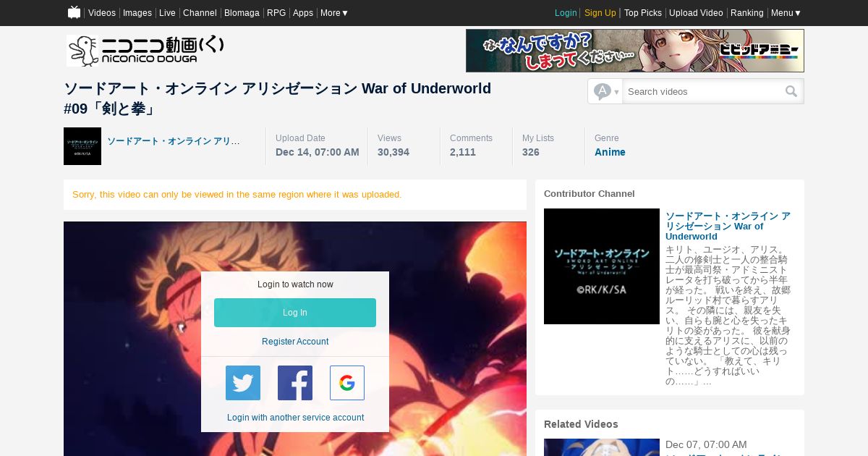Open the search type selector with A icon
Image resolution: width=868 pixels, height=456 pixels.
click(606, 91)
